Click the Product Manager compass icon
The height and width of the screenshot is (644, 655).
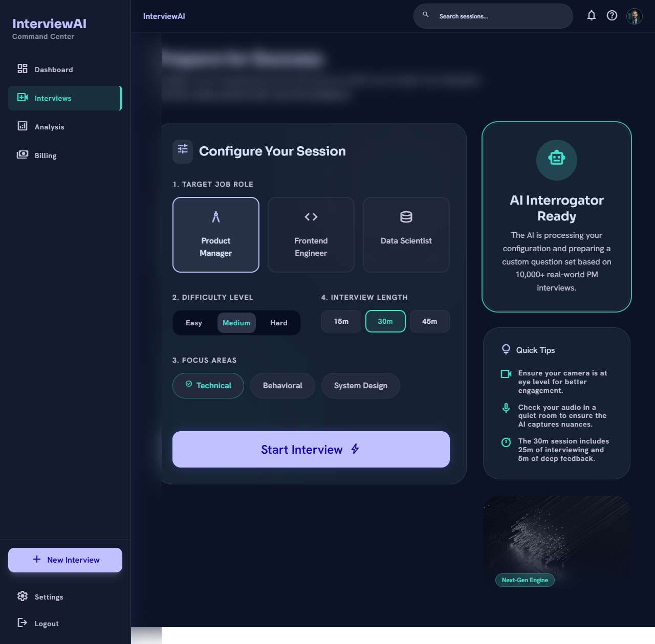point(216,217)
